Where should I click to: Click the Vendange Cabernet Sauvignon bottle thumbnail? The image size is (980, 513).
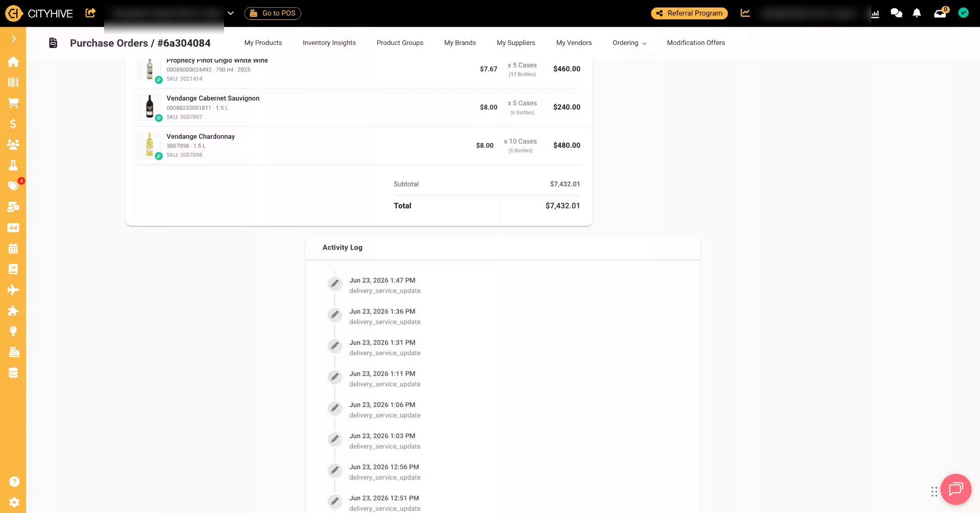pyautogui.click(x=150, y=107)
